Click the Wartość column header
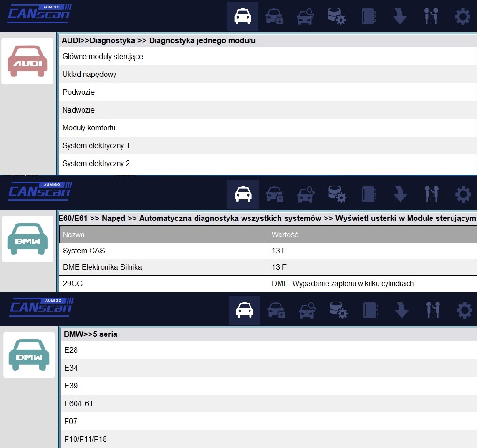This screenshot has width=477, height=448. click(372, 235)
